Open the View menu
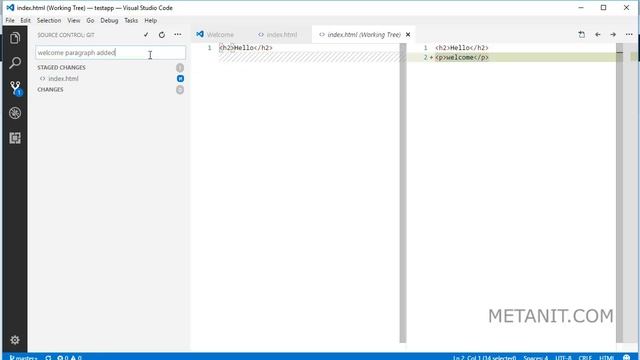The image size is (640, 360). pos(73,20)
